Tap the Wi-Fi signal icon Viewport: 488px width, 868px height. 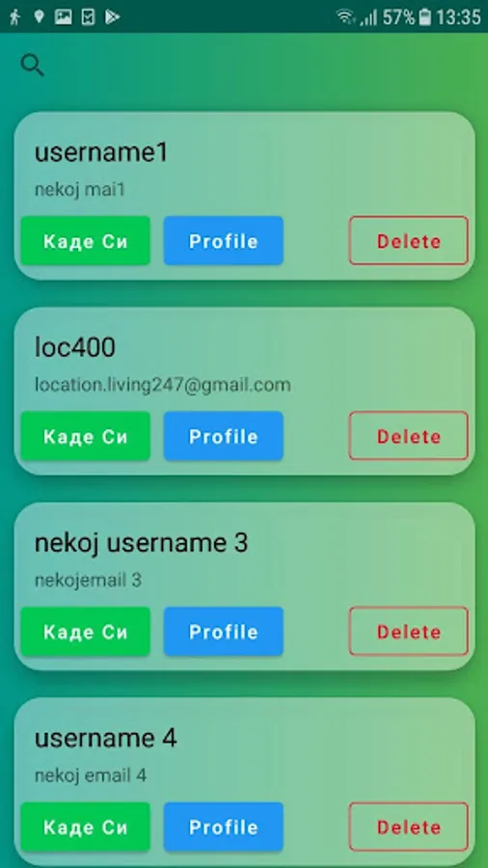click(346, 17)
